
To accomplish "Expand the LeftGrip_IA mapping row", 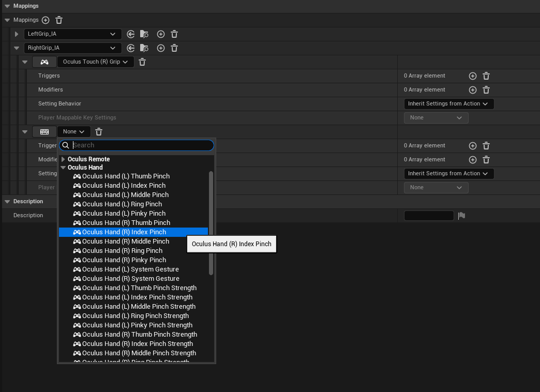I will [17, 34].
